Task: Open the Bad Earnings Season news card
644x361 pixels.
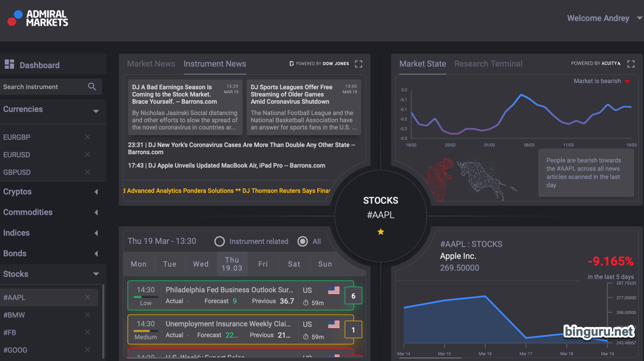Action: (x=185, y=107)
